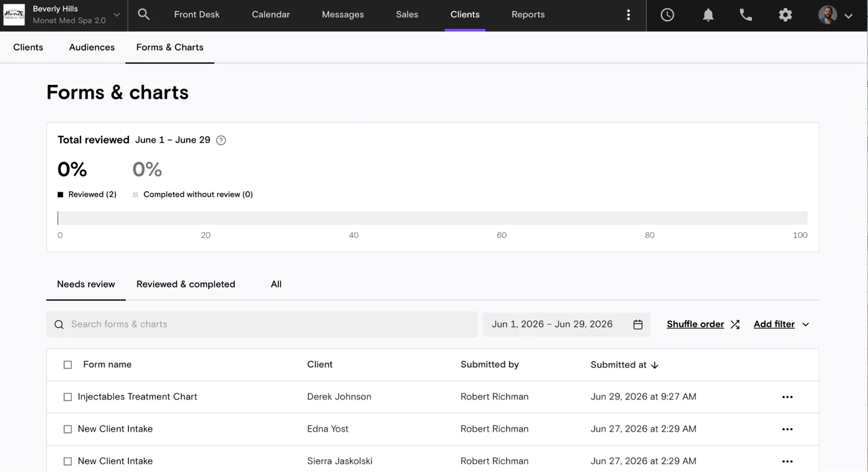Check the Injectables Treatment Chart checkbox
868x472 pixels.
pyautogui.click(x=68, y=397)
